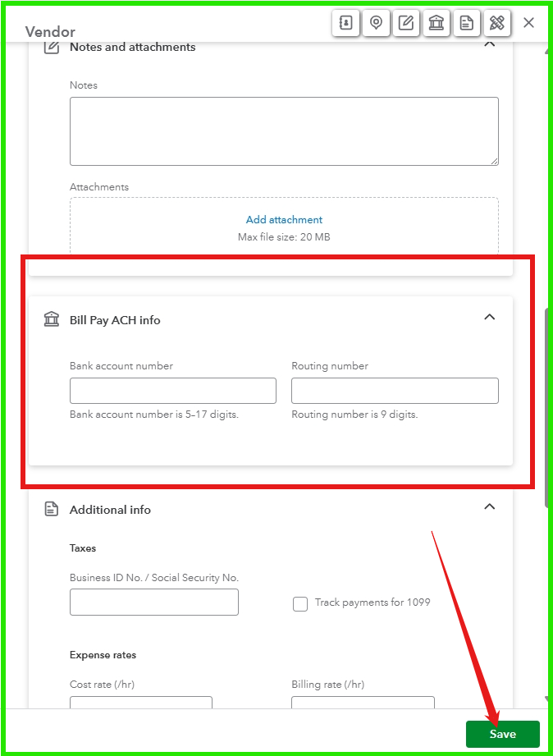Click the bank icon in top toolbar
Screen dimensions: 553x756
(x=436, y=23)
